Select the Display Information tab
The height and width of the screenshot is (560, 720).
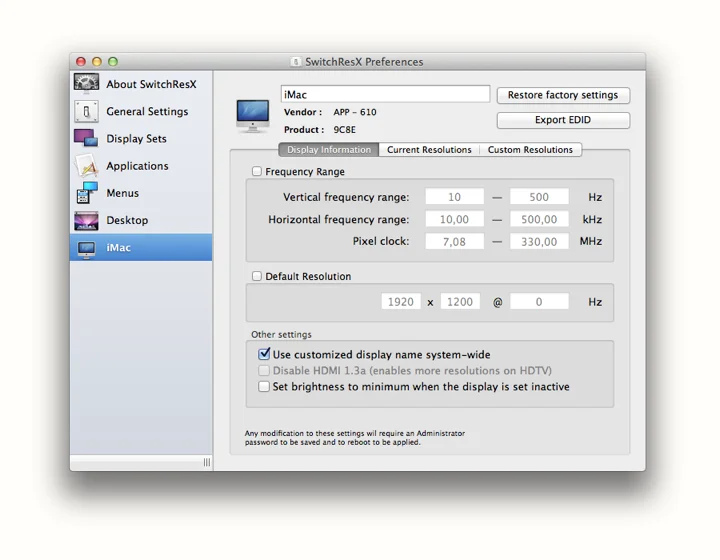(329, 150)
